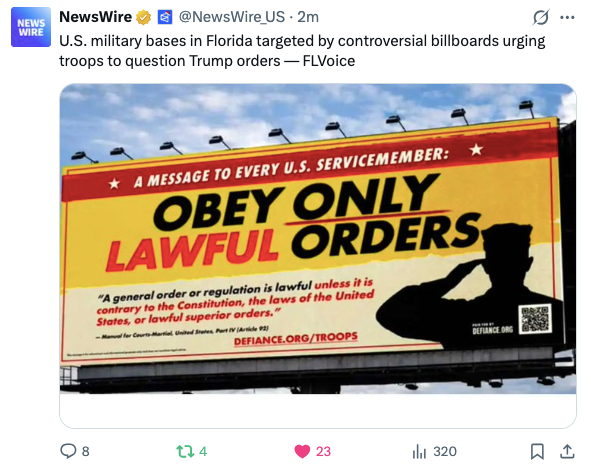Open the billboard image thumbnail
Image resolution: width=591 pixels, height=470 pixels.
pos(318,239)
